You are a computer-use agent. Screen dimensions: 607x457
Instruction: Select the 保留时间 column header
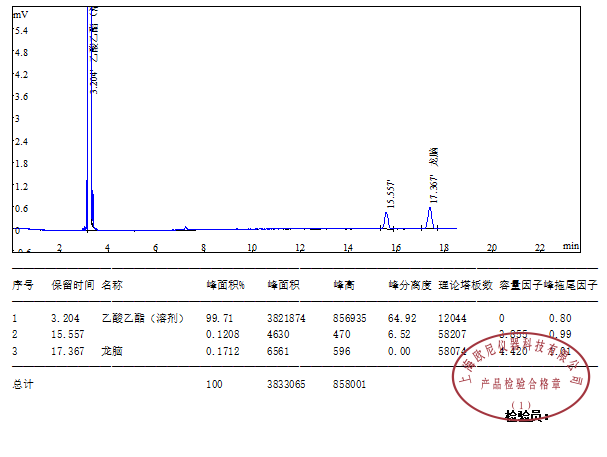[72, 285]
